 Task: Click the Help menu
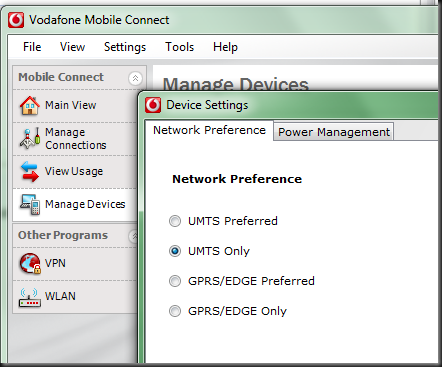(x=225, y=47)
